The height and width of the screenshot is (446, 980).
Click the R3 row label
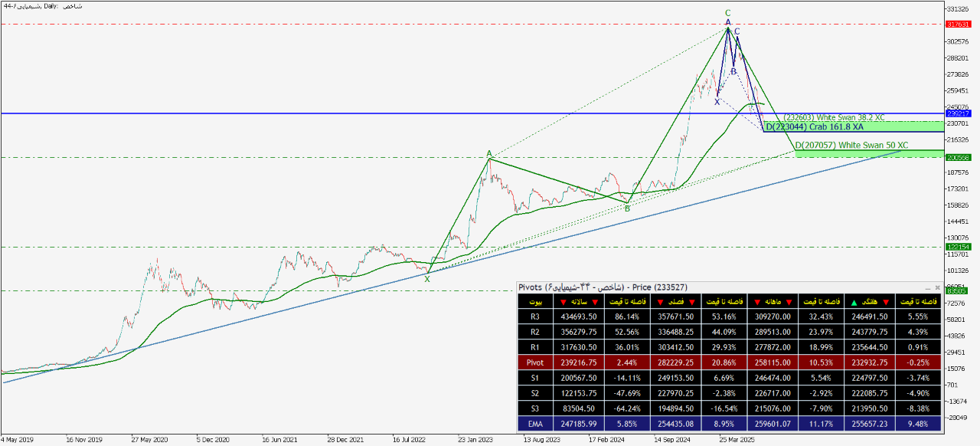click(534, 316)
